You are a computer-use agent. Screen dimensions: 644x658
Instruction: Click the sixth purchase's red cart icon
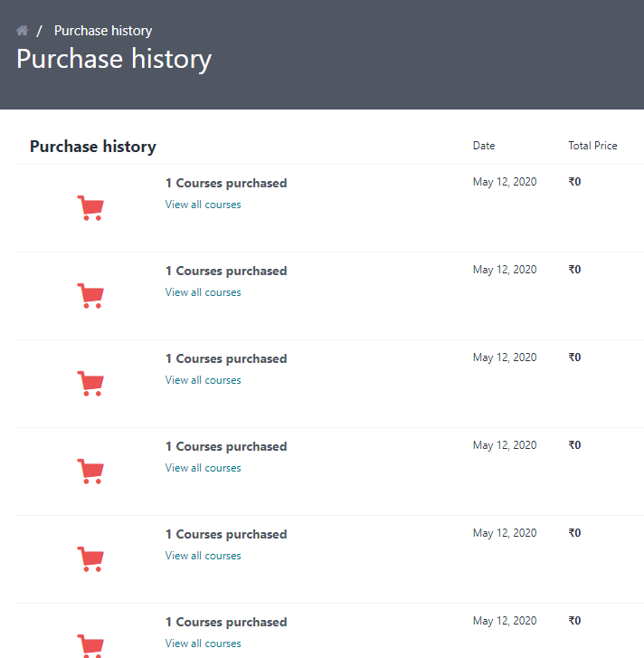click(90, 644)
